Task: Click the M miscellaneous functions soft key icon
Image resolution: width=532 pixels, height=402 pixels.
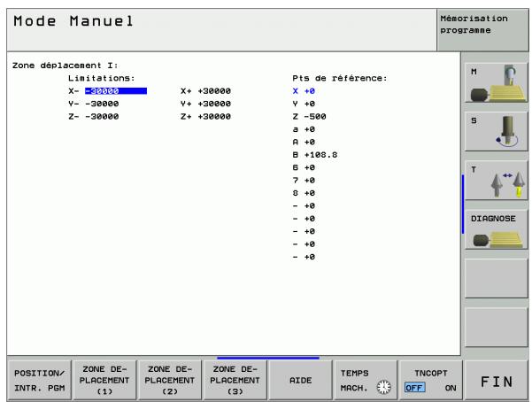Action: (497, 83)
